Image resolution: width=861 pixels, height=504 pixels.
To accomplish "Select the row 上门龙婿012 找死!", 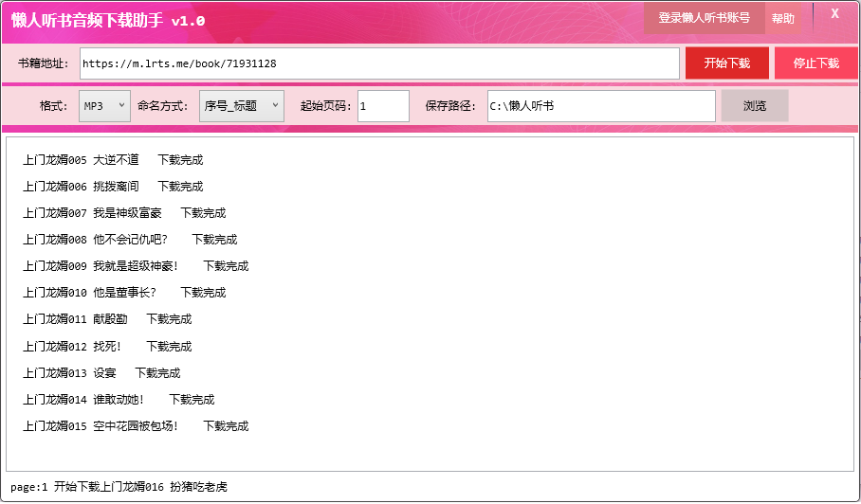I will (x=107, y=347).
